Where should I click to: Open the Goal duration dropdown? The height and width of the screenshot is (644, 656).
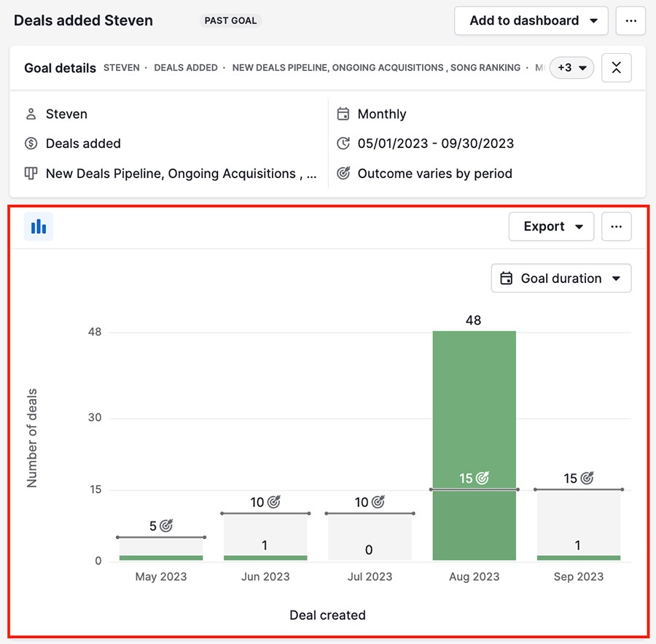pyautogui.click(x=561, y=278)
